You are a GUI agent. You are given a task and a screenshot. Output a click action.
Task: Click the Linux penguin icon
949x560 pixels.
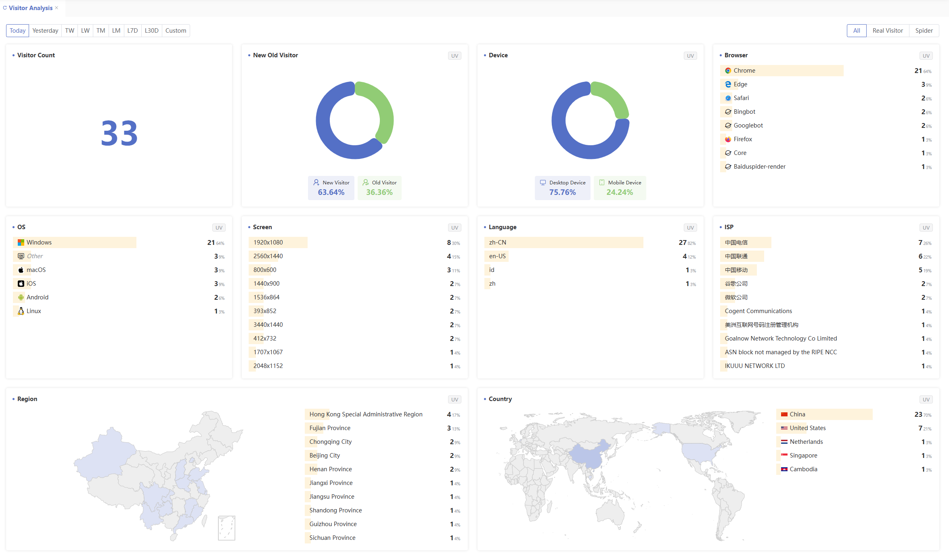coord(21,311)
